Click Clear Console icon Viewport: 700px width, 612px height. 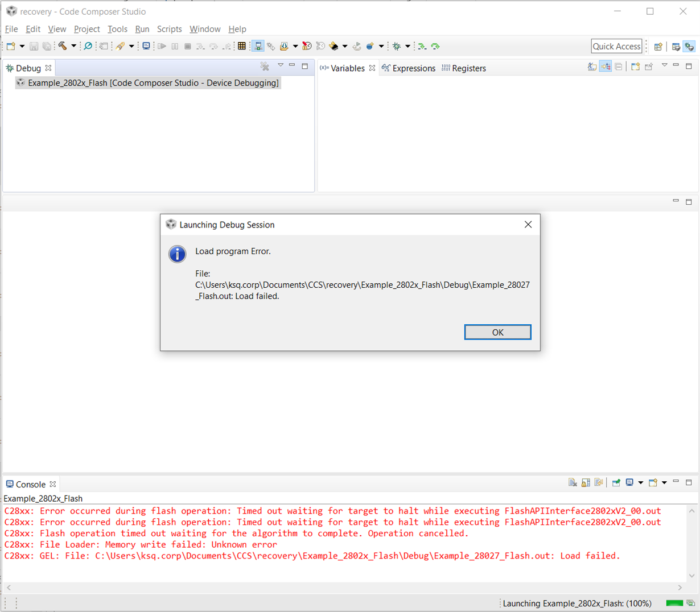coord(573,483)
